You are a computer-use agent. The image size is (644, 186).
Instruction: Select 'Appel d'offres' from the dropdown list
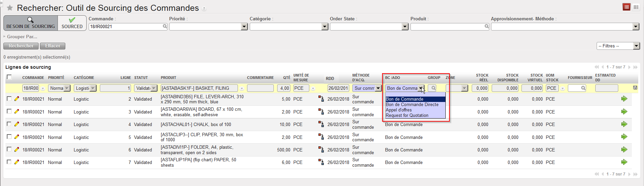[x=399, y=110]
